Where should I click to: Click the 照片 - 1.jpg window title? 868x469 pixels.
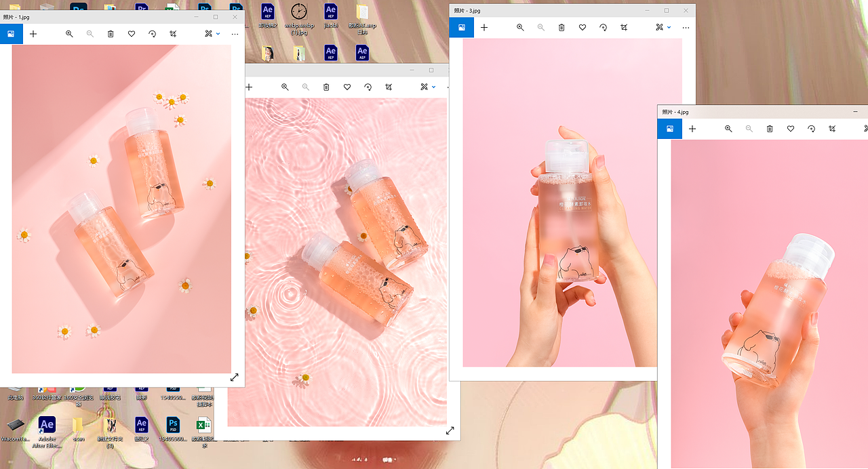pos(16,17)
